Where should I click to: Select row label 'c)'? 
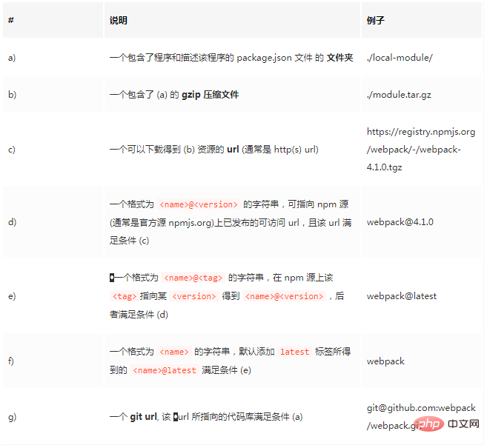[x=12, y=150]
